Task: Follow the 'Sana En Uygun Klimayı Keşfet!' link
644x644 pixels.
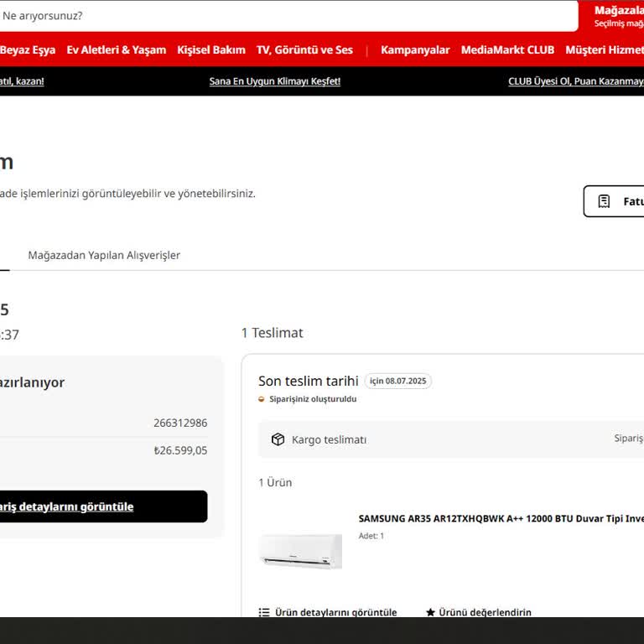Action: pyautogui.click(x=275, y=81)
